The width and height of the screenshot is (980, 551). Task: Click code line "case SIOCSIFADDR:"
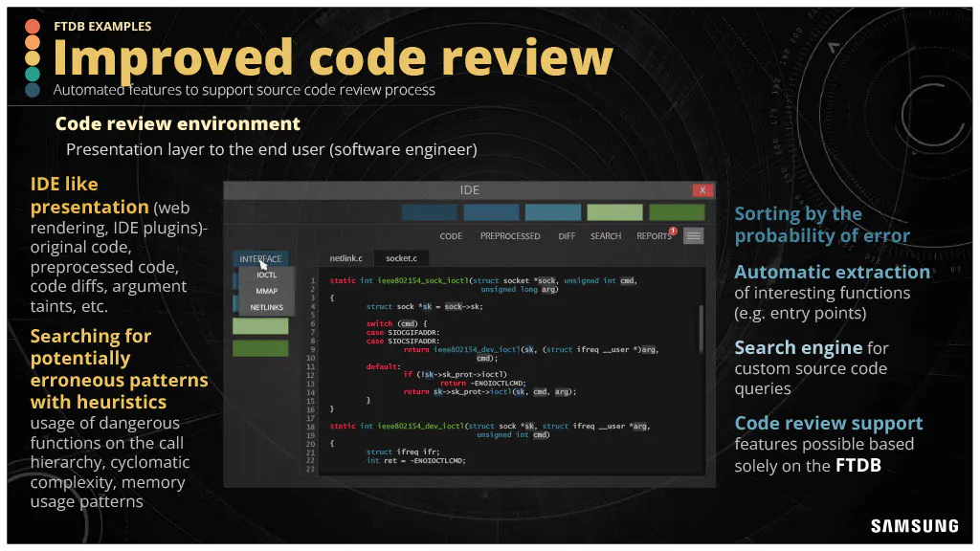[403, 342]
